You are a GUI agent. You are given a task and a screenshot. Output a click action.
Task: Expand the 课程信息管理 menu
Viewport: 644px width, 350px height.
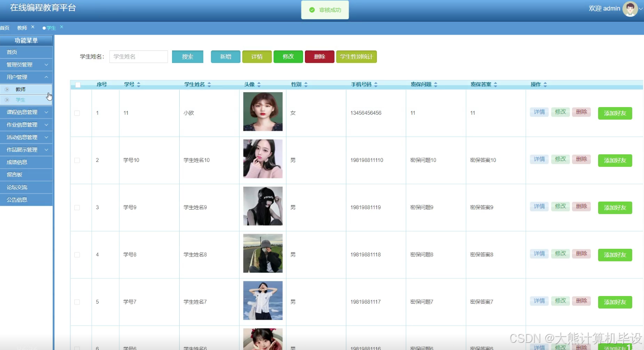click(x=26, y=112)
